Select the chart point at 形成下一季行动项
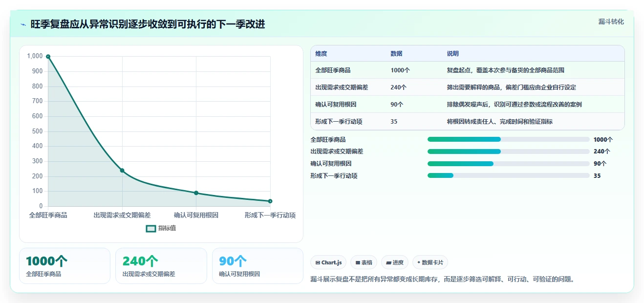 (270, 201)
